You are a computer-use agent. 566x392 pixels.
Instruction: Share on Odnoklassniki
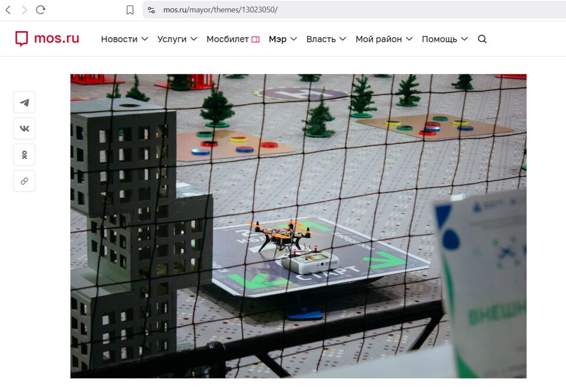(x=24, y=155)
